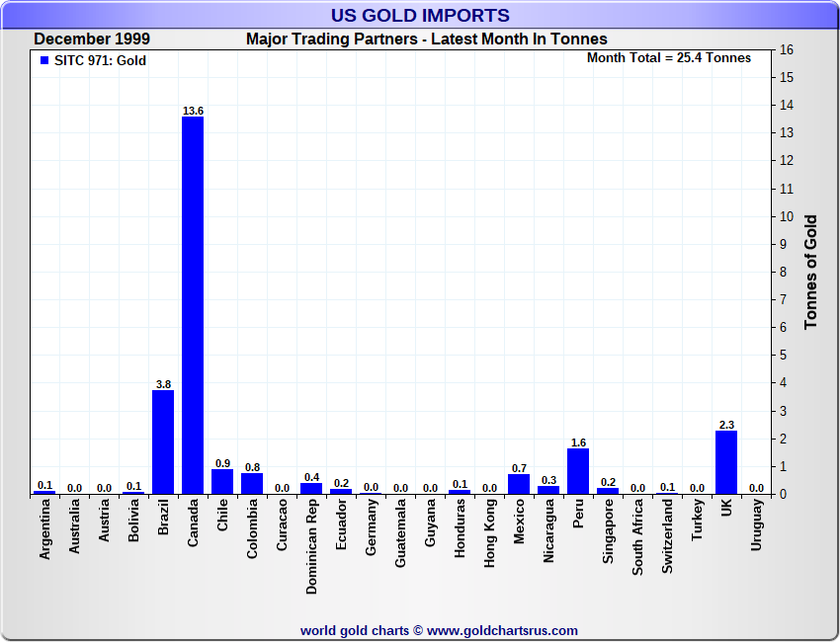Open the www.goldchartsrus.com footer link
The image size is (840, 642).
[x=502, y=630]
